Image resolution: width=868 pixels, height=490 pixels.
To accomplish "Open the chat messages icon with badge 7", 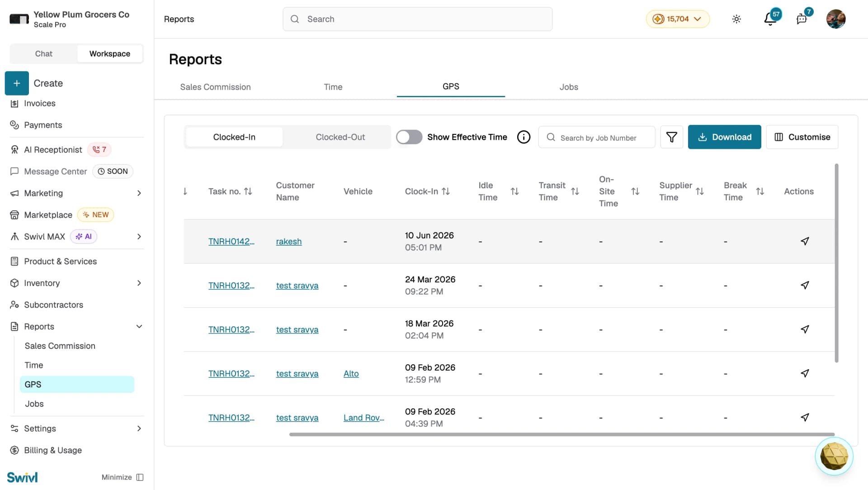I will pyautogui.click(x=802, y=19).
